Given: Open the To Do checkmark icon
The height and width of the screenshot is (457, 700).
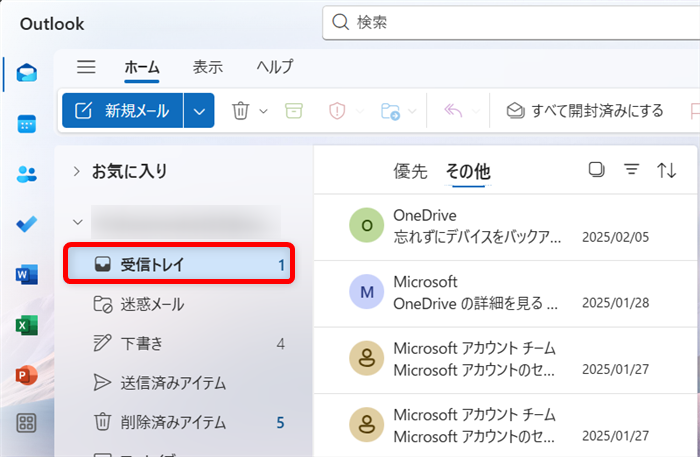Looking at the screenshot, I should (27, 224).
